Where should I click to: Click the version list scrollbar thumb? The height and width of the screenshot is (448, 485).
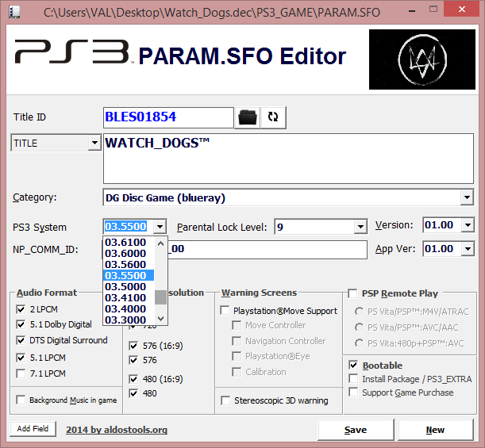point(160,297)
